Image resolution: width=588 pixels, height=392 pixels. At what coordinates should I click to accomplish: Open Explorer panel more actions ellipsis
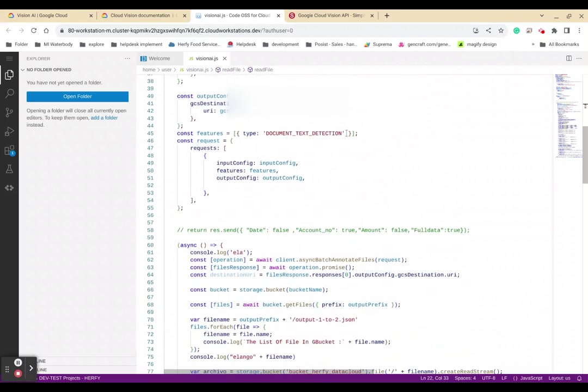(x=127, y=58)
